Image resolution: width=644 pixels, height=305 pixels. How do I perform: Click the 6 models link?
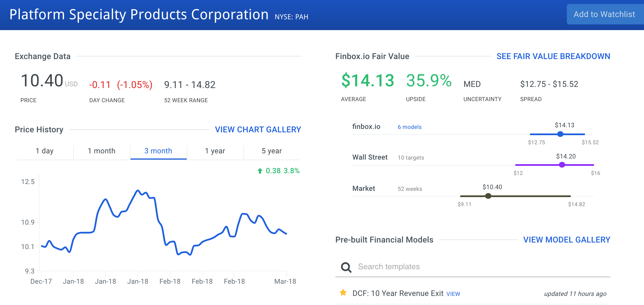[409, 127]
